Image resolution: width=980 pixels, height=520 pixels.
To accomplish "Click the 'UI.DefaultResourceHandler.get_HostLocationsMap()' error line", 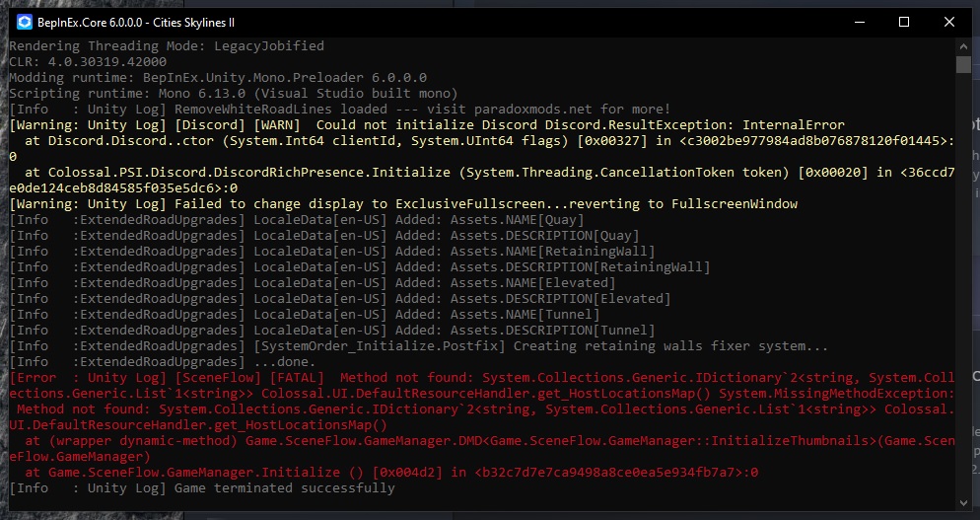I will [198, 425].
